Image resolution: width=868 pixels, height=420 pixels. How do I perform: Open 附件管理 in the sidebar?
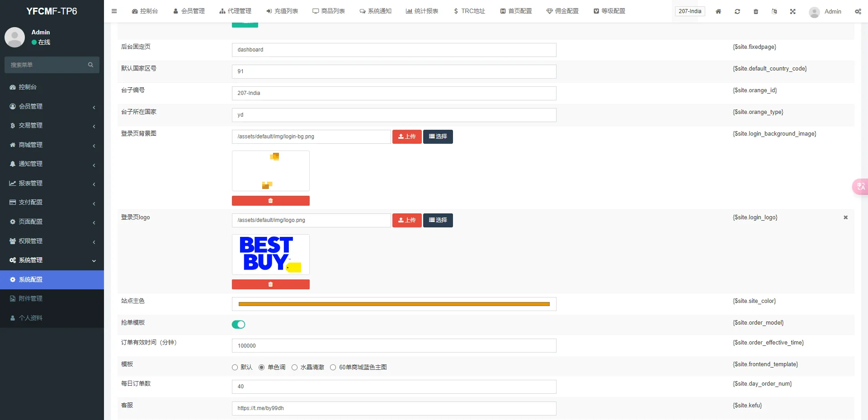(x=52, y=298)
